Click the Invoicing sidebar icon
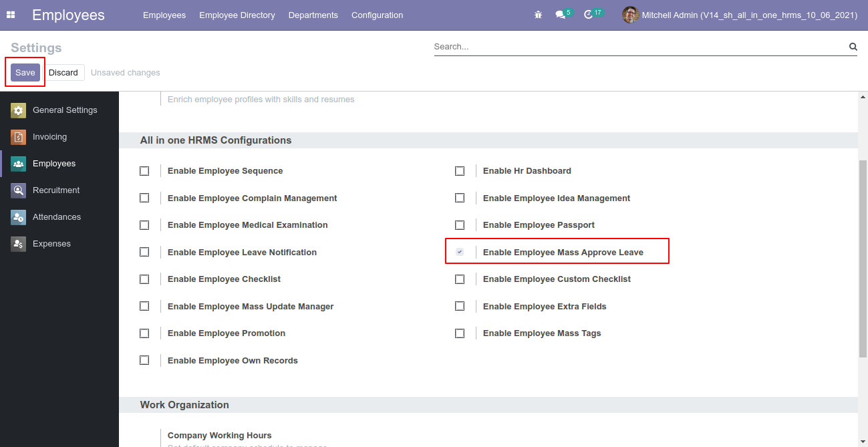Image resolution: width=868 pixels, height=447 pixels. [x=19, y=137]
